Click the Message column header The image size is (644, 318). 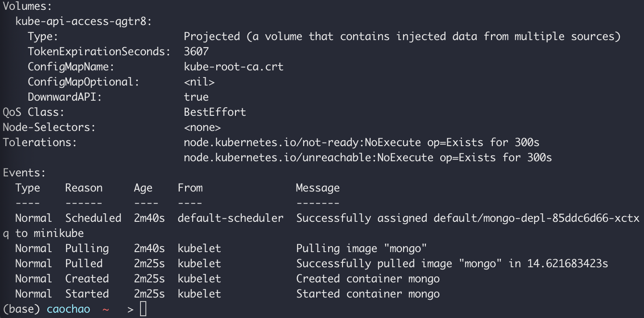pos(318,188)
